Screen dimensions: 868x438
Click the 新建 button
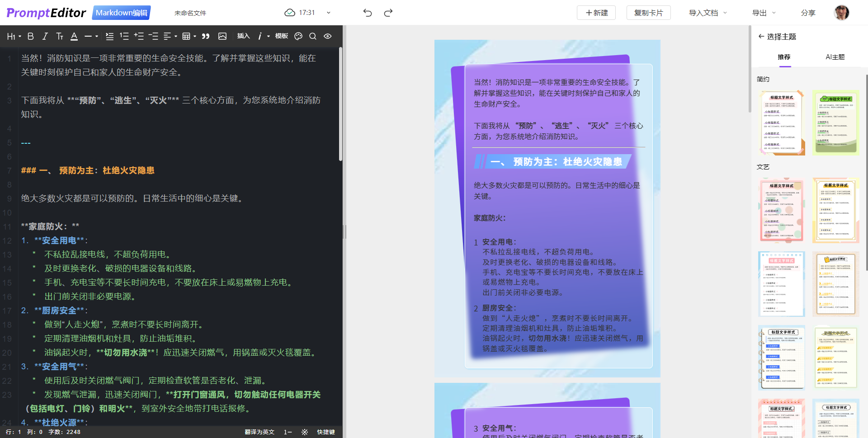596,13
